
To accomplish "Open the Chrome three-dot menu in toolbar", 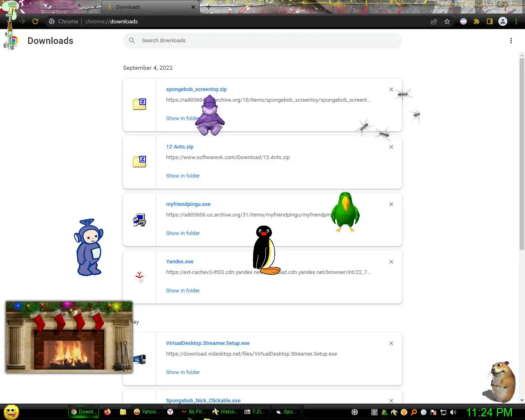I will pyautogui.click(x=516, y=21).
